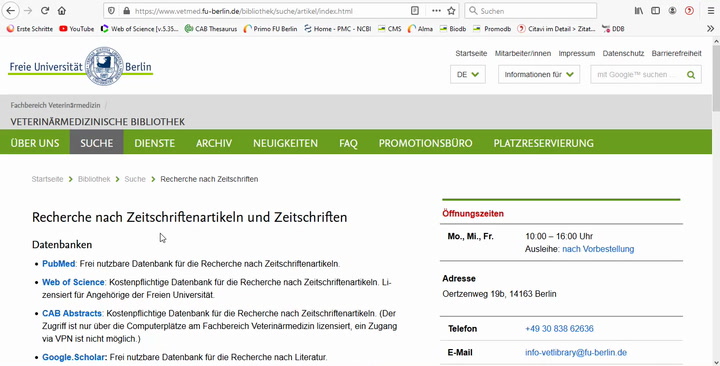Click inside the mit Google suchen field

(637, 74)
